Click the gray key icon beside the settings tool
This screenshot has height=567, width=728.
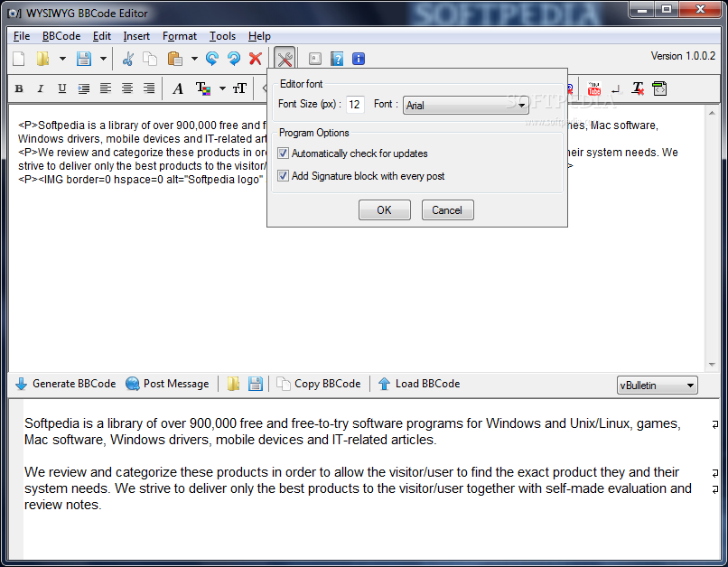(315, 59)
